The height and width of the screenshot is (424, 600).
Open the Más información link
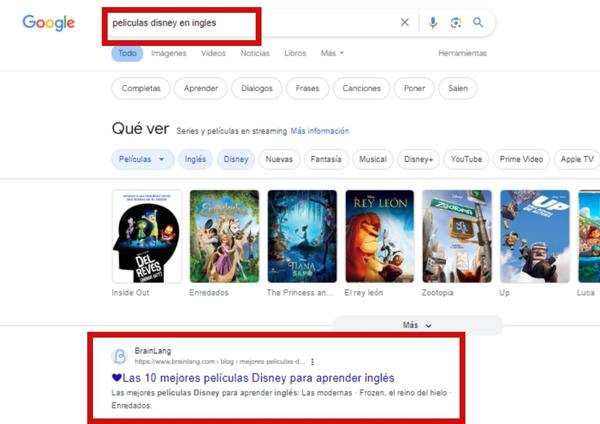pyautogui.click(x=320, y=131)
